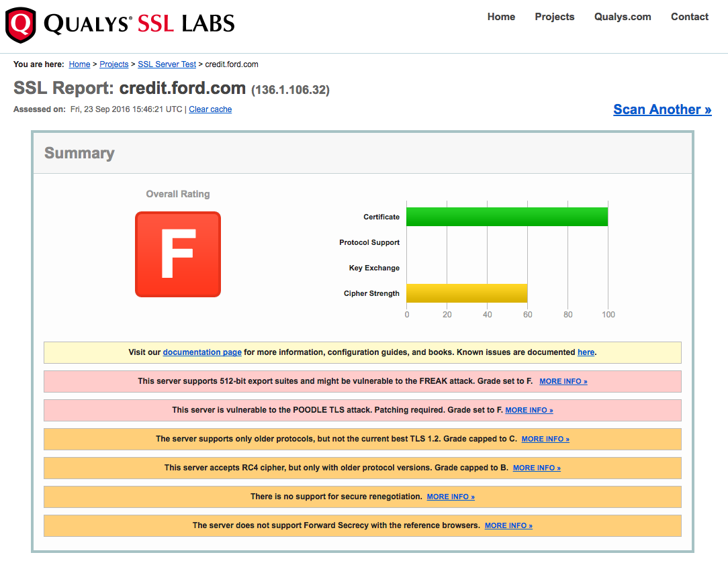Click the Overall Rating label
The width and height of the screenshot is (728, 561).
178,194
